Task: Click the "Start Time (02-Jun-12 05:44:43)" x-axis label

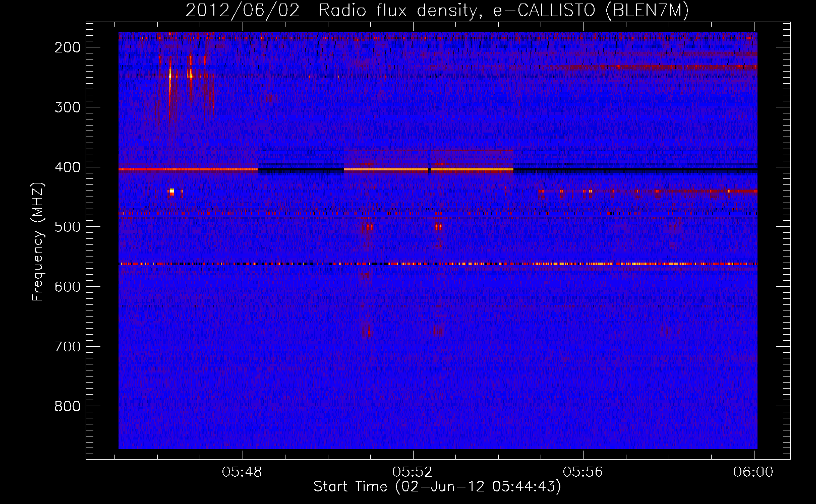Action: (x=437, y=487)
